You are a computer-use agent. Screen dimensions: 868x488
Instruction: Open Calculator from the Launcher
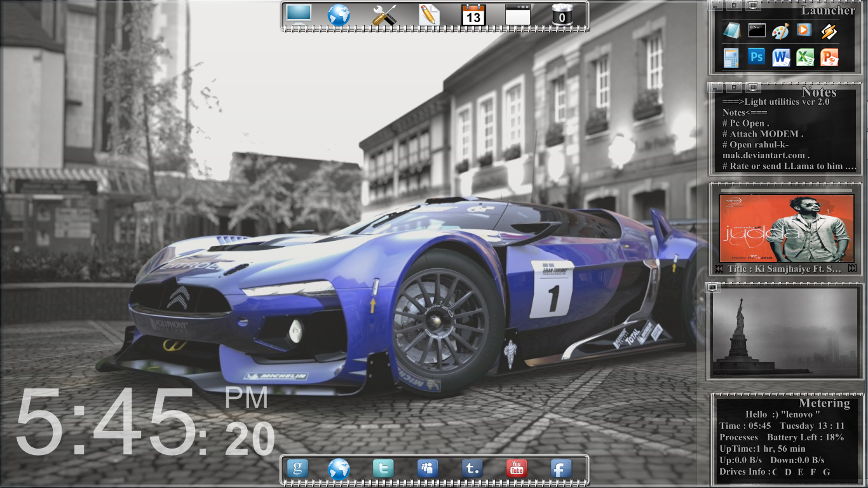(731, 58)
